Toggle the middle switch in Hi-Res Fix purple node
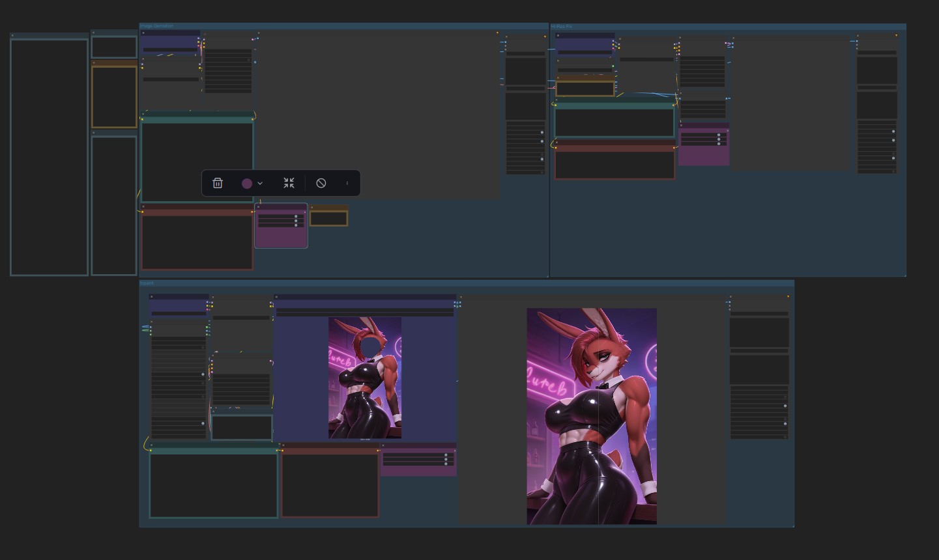Viewport: 939px width, 560px height. click(x=719, y=139)
